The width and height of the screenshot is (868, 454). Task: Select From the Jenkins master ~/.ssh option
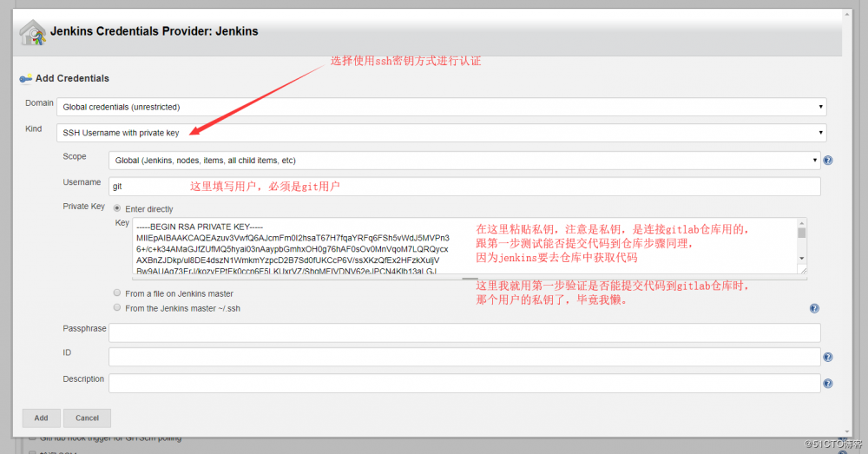[117, 307]
